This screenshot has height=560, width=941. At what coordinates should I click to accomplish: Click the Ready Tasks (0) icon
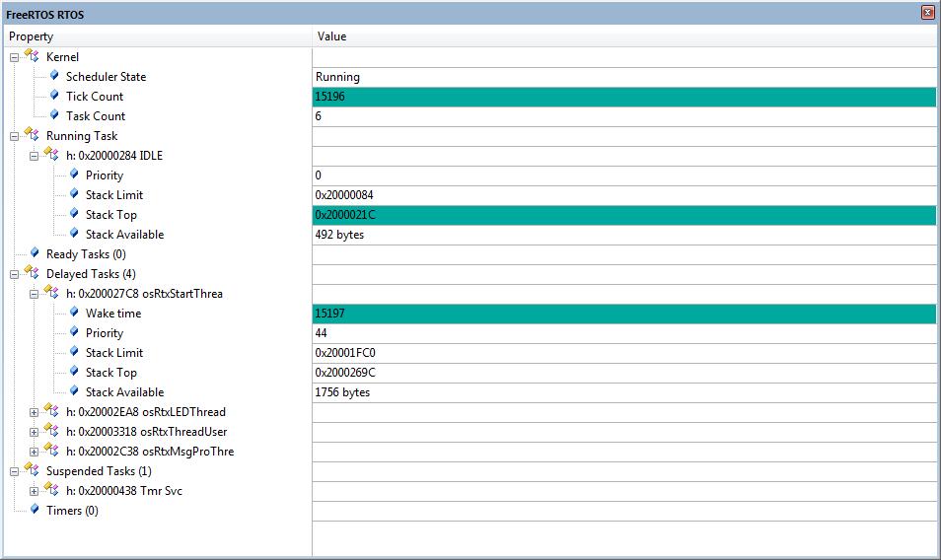35,253
